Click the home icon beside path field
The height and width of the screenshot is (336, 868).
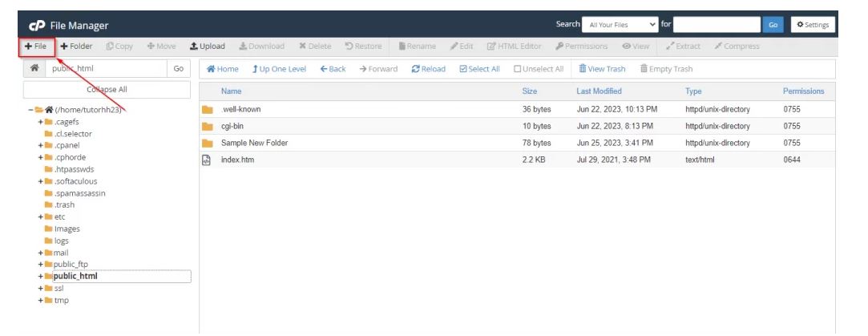[x=34, y=69]
